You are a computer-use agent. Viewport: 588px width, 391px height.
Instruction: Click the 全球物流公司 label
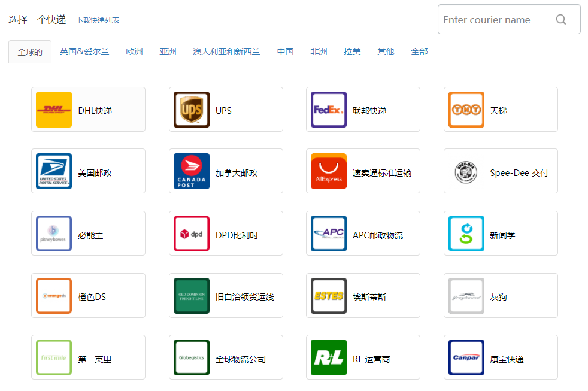pyautogui.click(x=241, y=359)
